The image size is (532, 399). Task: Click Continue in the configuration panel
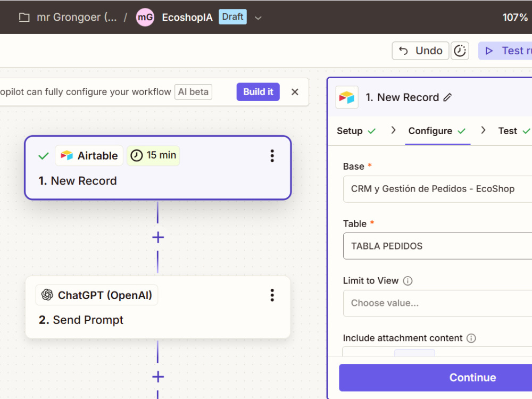[436, 377]
